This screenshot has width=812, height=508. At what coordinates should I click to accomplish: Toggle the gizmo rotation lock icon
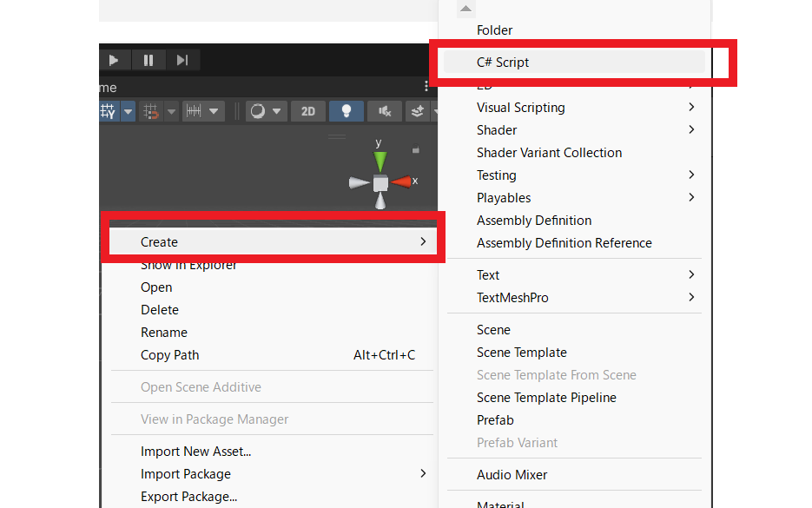pyautogui.click(x=416, y=150)
